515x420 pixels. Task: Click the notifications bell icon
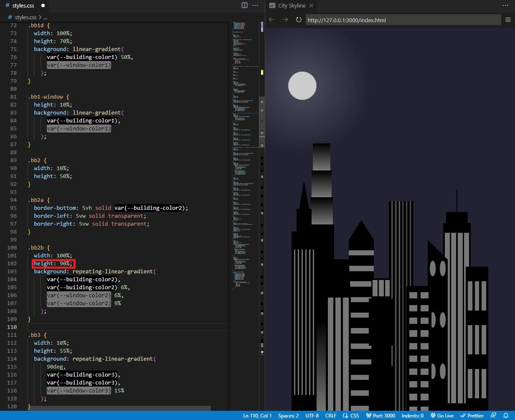click(x=506, y=415)
